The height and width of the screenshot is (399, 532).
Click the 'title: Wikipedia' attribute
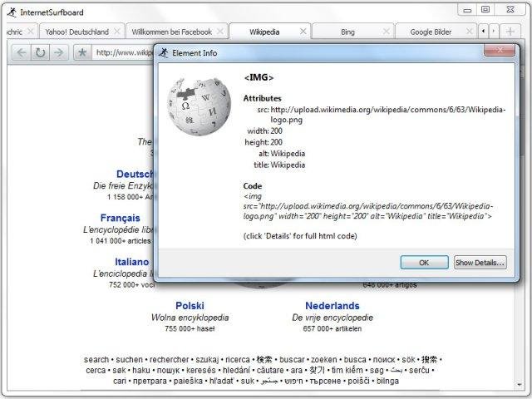click(279, 165)
